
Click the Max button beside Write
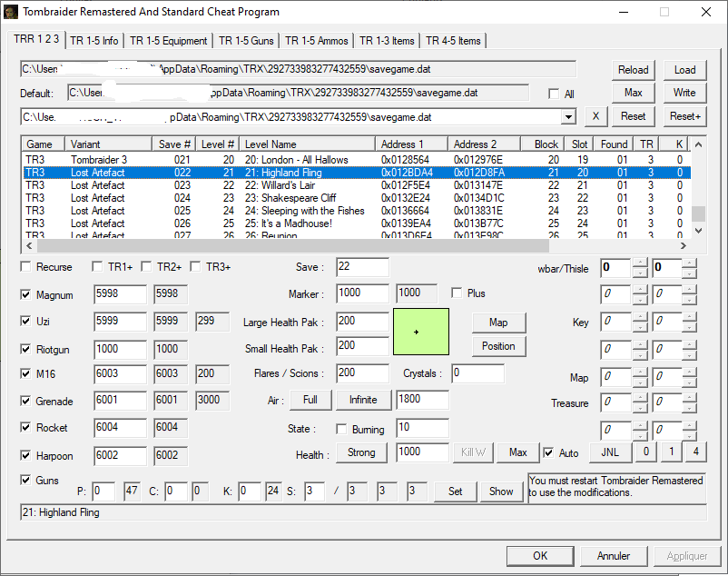coord(634,93)
